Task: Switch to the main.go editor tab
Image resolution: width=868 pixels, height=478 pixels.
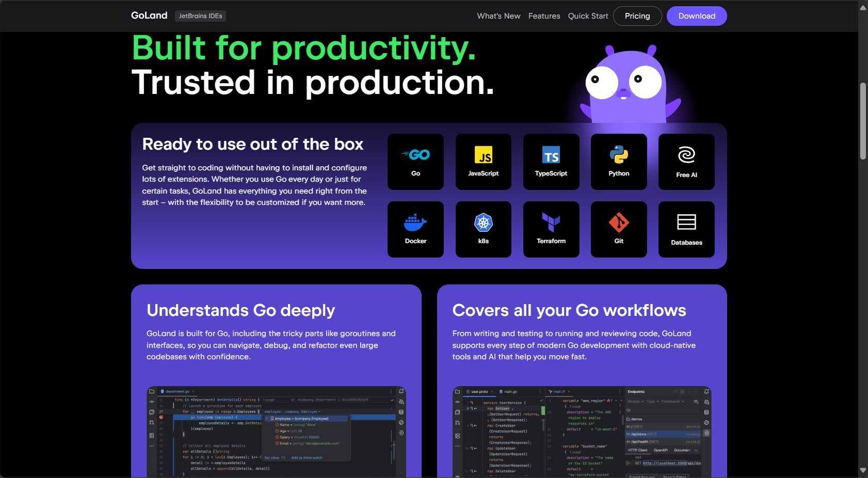Action: pyautogui.click(x=508, y=392)
